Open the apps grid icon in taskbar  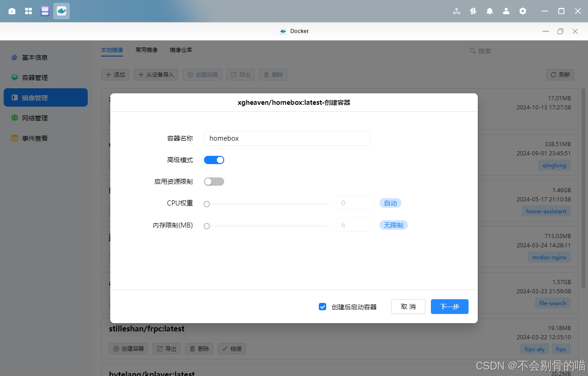click(x=28, y=11)
